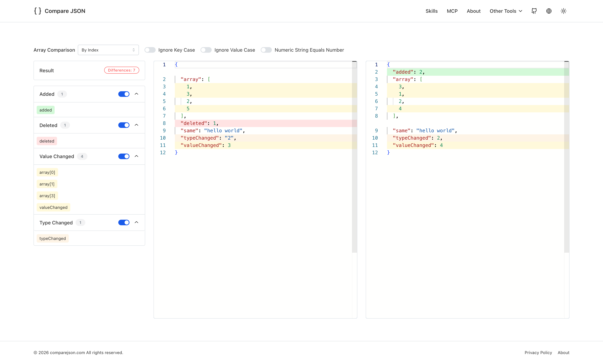Screen dimensions: 603x364
Task: Click the Differences: 7 badge
Action: 122,70
